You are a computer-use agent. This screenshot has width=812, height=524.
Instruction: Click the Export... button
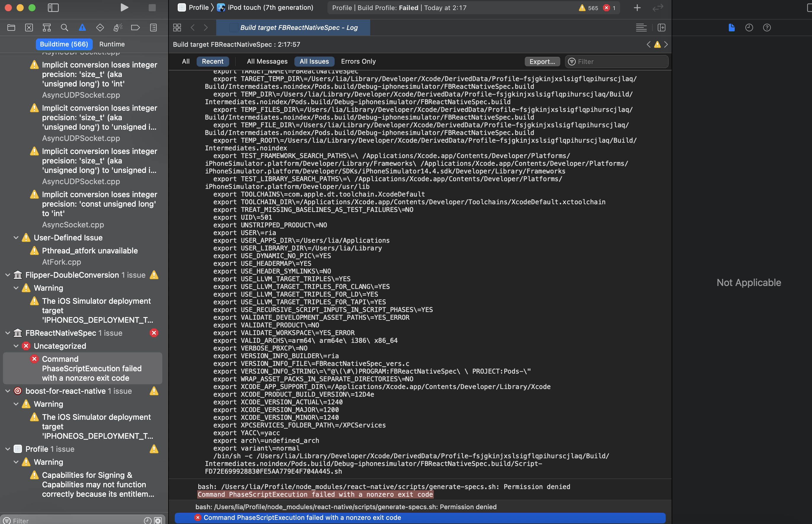[x=542, y=62]
